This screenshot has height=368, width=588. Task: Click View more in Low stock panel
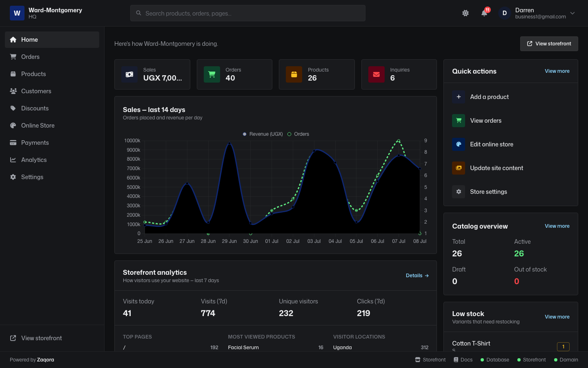click(x=557, y=317)
